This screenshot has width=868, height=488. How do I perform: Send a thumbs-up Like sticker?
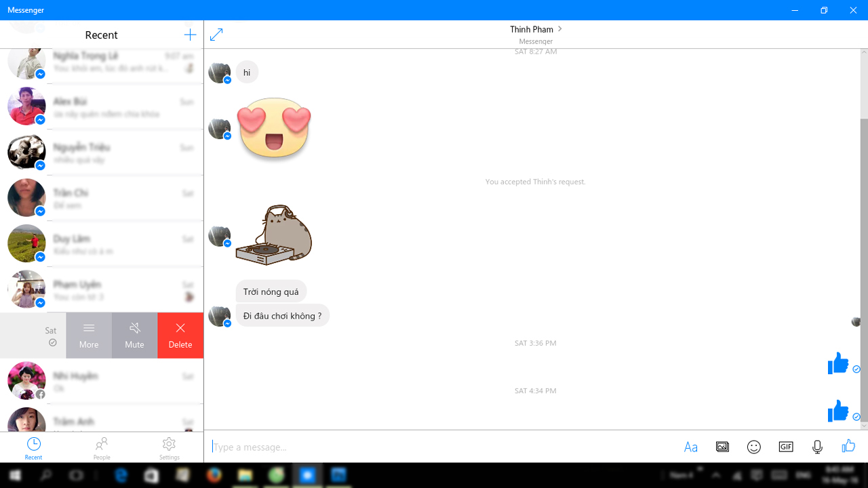(848, 447)
